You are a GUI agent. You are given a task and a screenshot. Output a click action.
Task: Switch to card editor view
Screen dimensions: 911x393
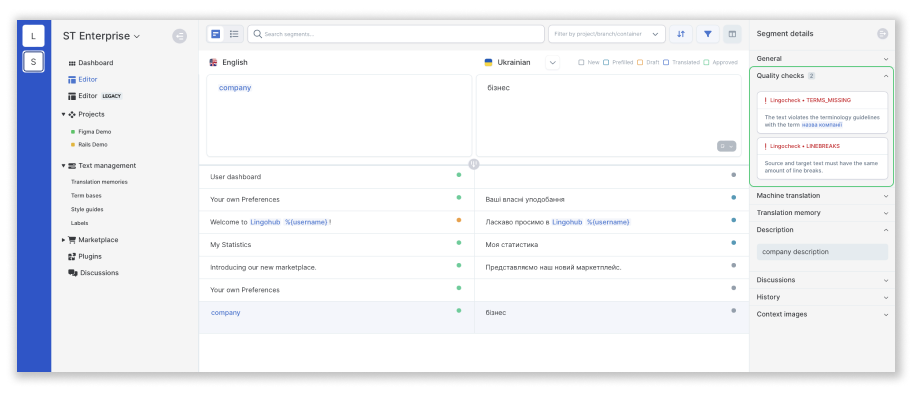click(216, 34)
